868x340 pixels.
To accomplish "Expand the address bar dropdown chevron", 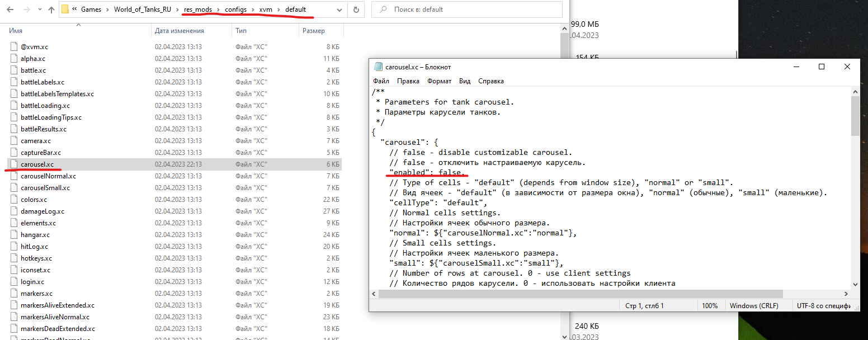I will tap(339, 10).
